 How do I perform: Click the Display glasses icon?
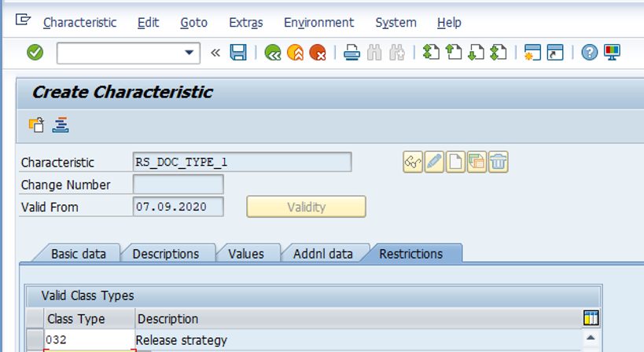pos(413,162)
